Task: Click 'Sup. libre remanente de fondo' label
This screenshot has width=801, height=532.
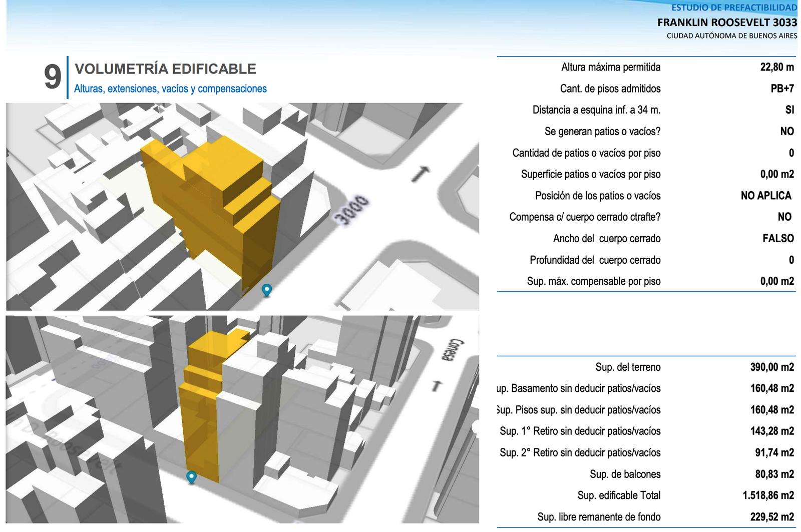Action: [x=599, y=517]
